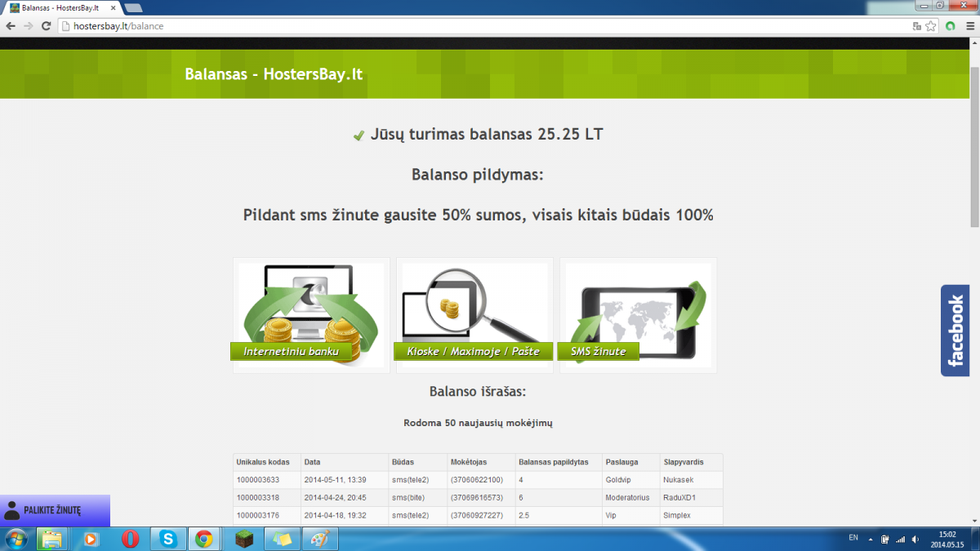Click the green extension icon beside address bar
Viewport: 980px width, 551px height.
pyautogui.click(x=951, y=26)
